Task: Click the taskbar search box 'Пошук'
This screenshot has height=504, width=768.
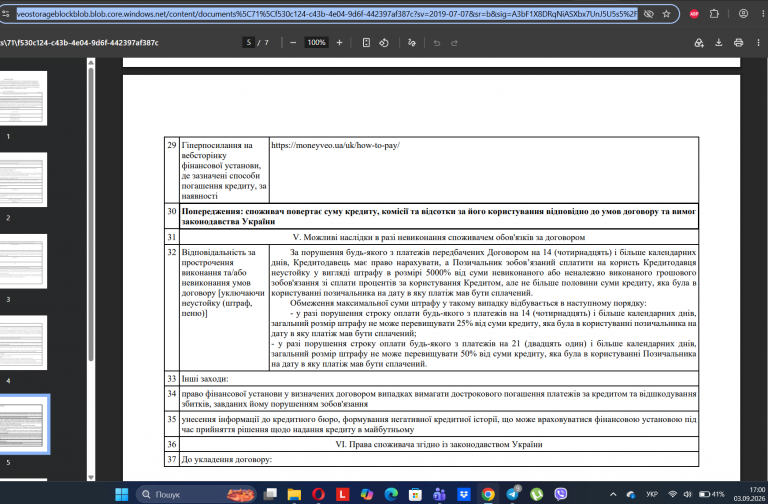Action: pos(195,494)
